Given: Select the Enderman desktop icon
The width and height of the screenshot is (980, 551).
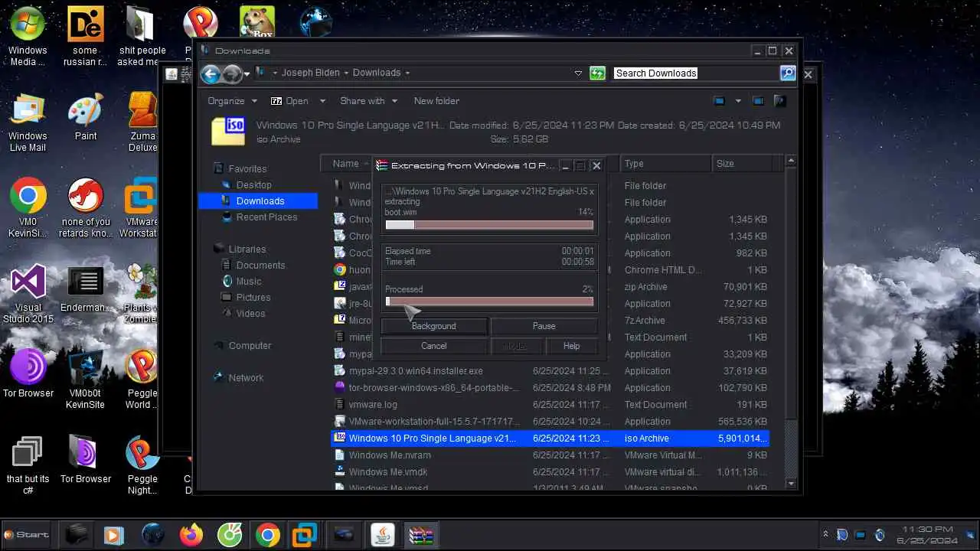Looking at the screenshot, I should 86,289.
